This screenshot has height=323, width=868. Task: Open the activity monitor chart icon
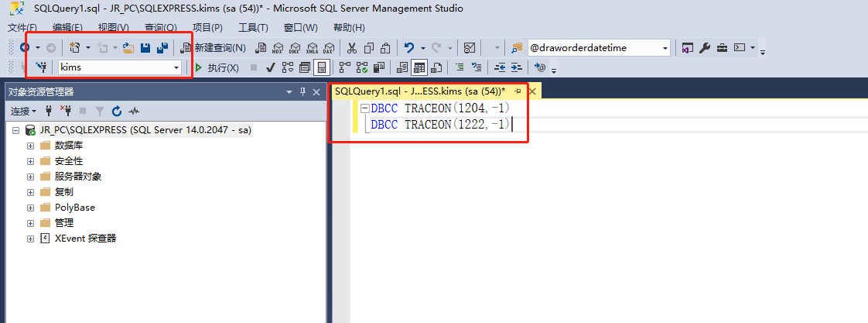(x=470, y=48)
